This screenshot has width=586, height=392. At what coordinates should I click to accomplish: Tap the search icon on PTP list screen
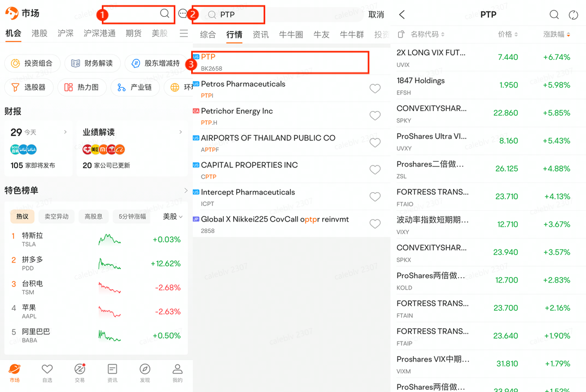tap(554, 15)
